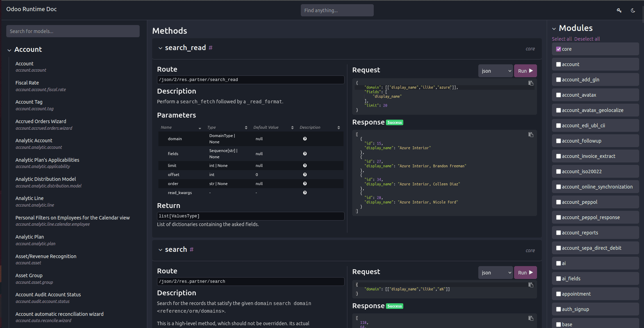This screenshot has width=644, height=328.
Task: Sort parameters by Description column
Action: coord(339,128)
